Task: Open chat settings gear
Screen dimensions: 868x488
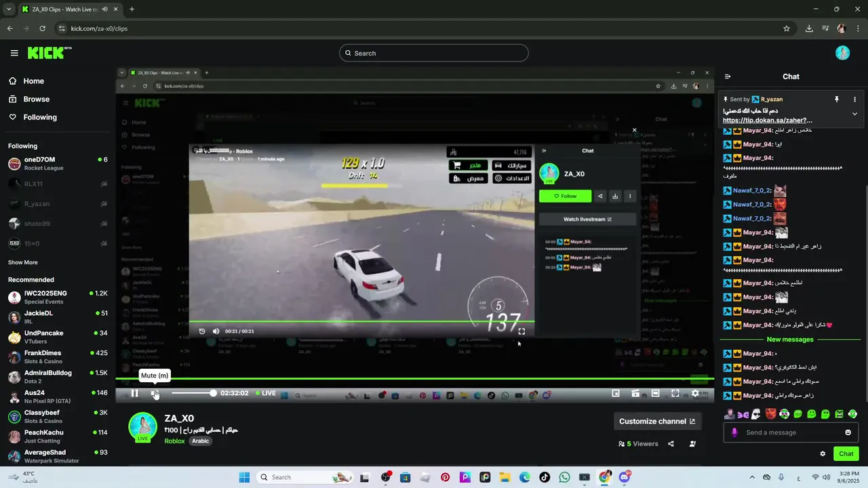Action: pyautogui.click(x=823, y=454)
